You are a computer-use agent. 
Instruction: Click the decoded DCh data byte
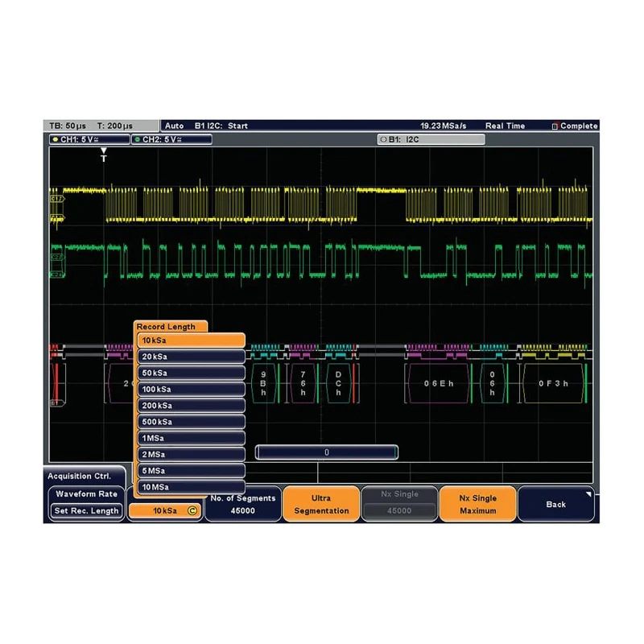[338, 383]
